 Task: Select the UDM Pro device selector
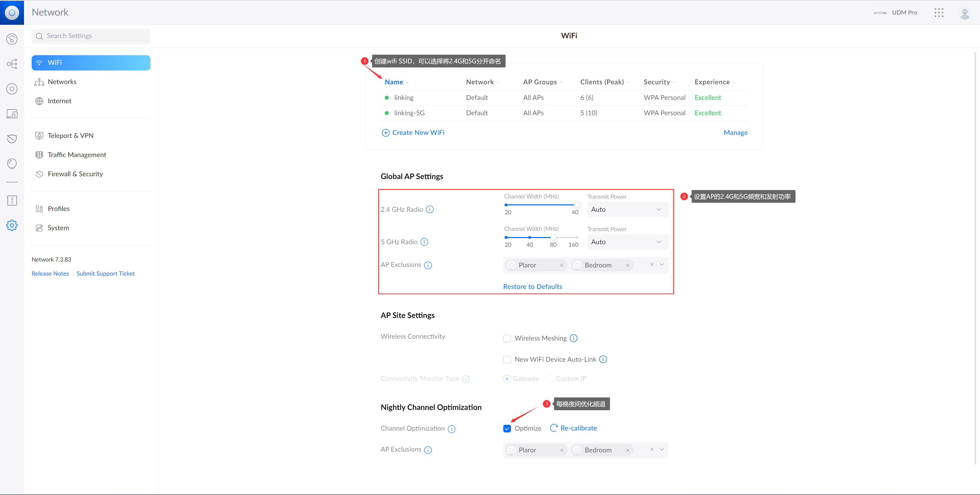[x=895, y=13]
